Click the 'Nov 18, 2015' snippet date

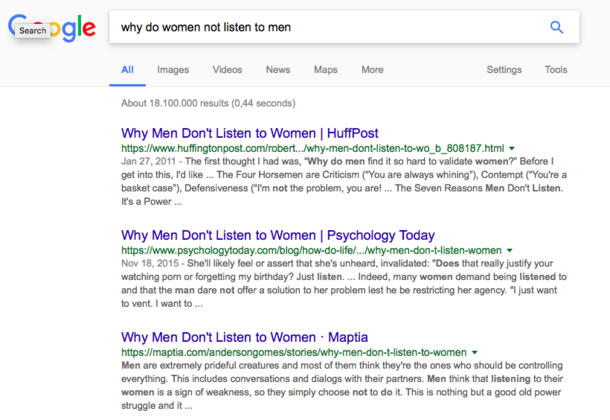pos(150,263)
